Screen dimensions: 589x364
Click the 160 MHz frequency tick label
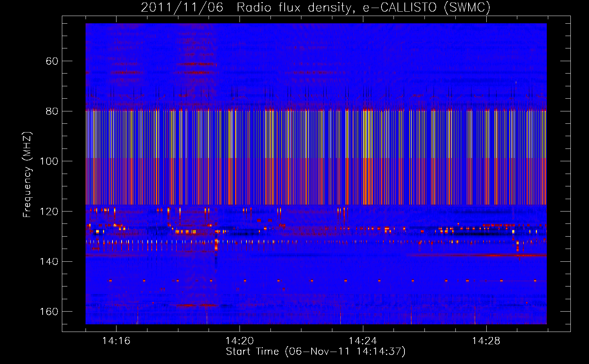49,312
